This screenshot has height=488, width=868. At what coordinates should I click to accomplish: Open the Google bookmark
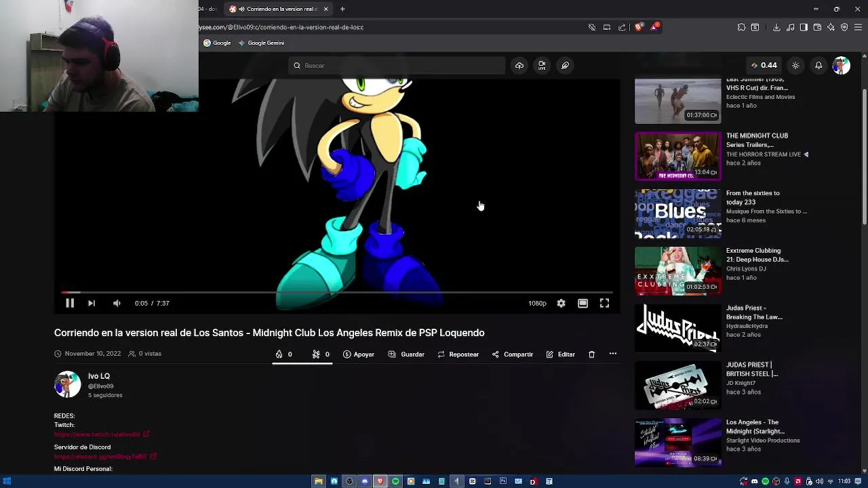tap(217, 43)
